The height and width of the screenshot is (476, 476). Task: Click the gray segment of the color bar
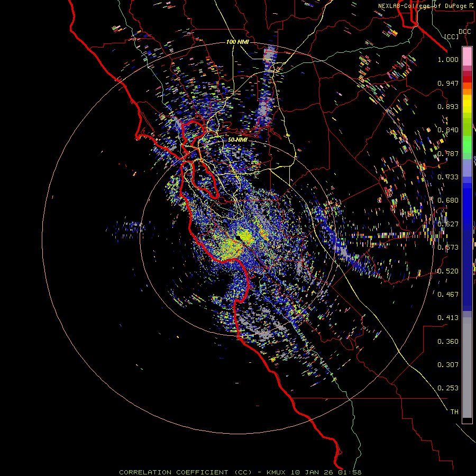tap(467, 368)
